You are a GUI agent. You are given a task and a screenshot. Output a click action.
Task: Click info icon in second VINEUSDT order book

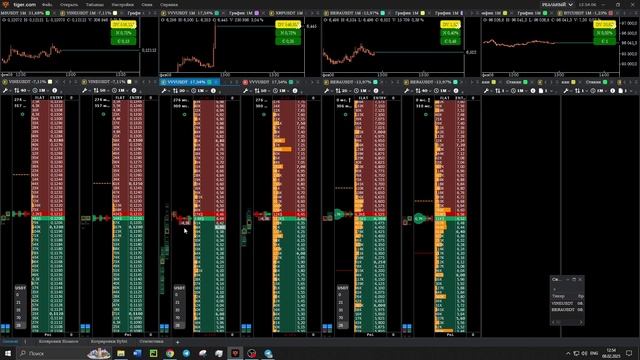134,90
